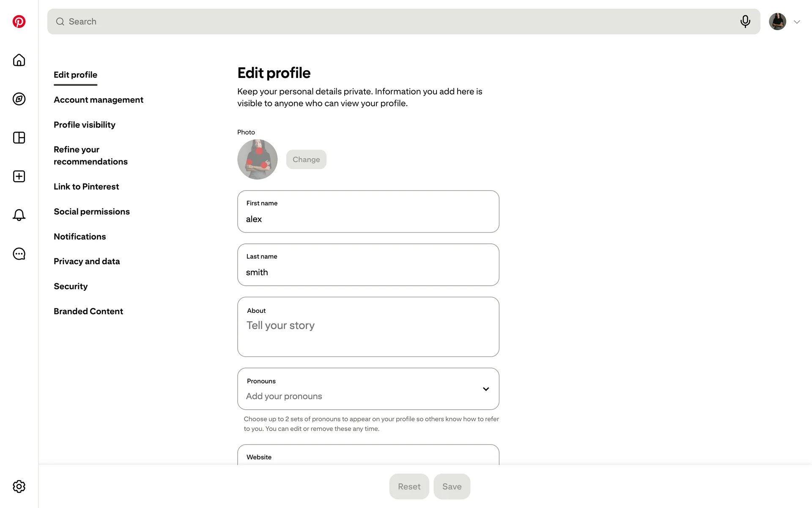Go to Privacy and data settings
The width and height of the screenshot is (812, 508).
87,262
